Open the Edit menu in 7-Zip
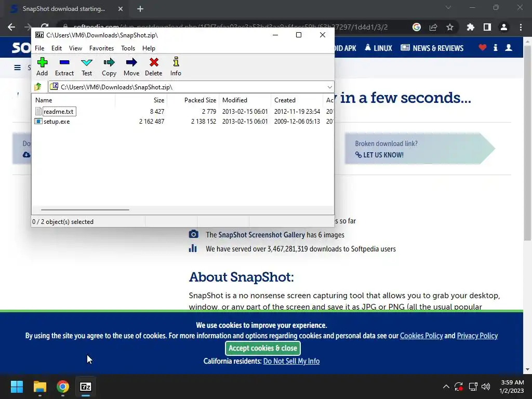Image resolution: width=532 pixels, height=399 pixels. click(56, 48)
